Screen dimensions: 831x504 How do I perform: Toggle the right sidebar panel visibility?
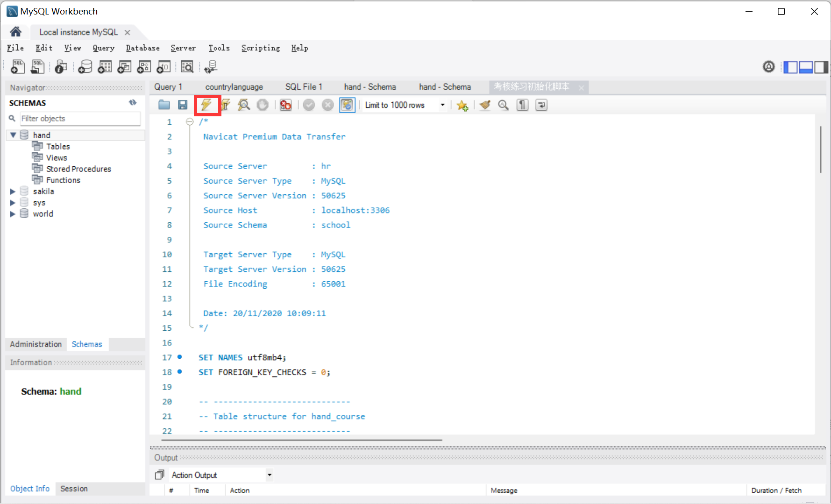(x=821, y=67)
